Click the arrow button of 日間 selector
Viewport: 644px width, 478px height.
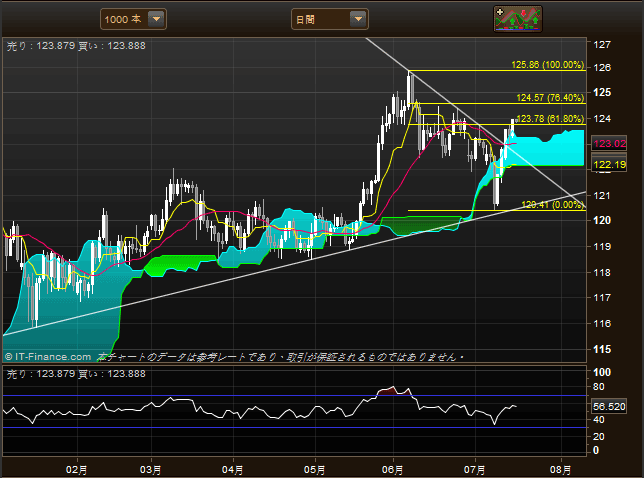click(x=358, y=19)
